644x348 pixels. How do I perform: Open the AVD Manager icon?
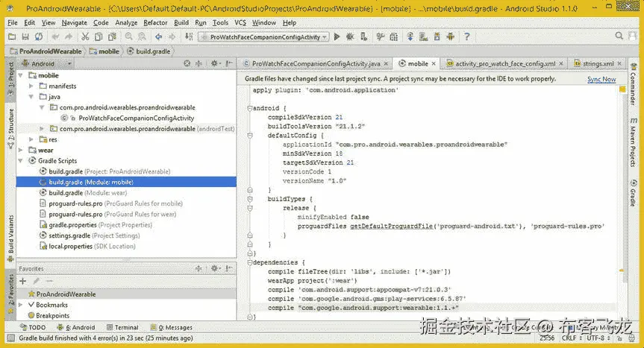pos(423,37)
